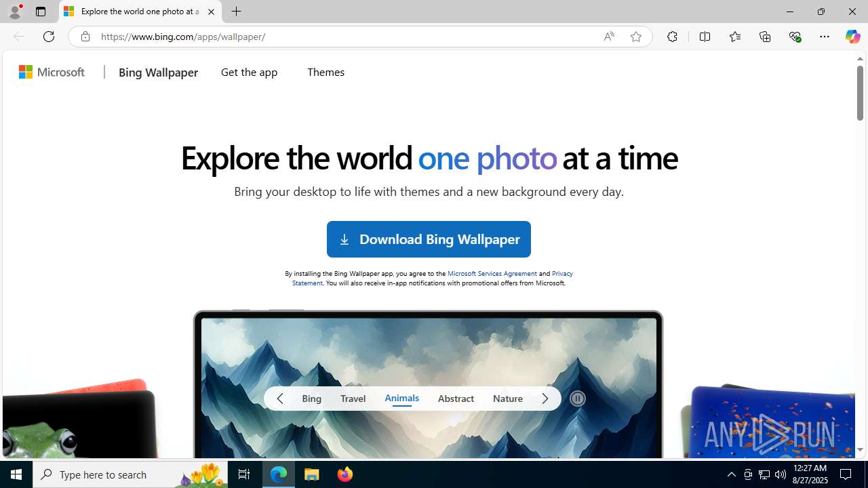Screen dimensions: 868x488
Task: Select the Bing theme tab
Action: (x=312, y=399)
